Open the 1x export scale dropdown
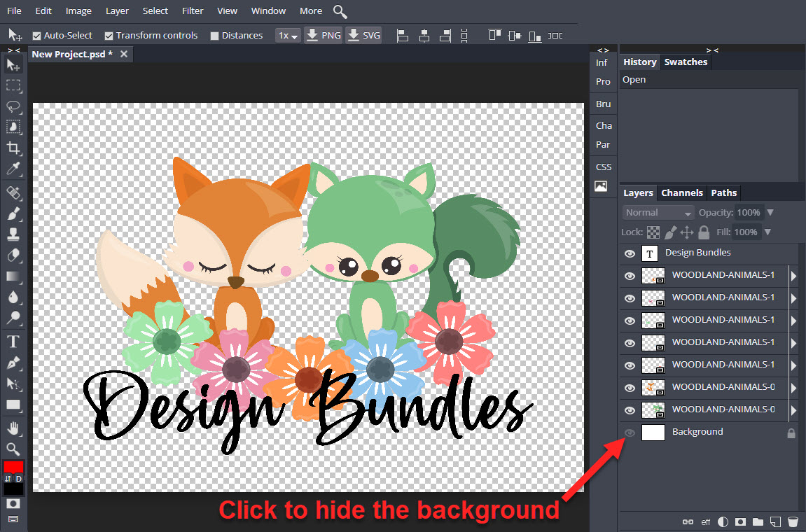The height and width of the screenshot is (532, 806). pos(288,36)
